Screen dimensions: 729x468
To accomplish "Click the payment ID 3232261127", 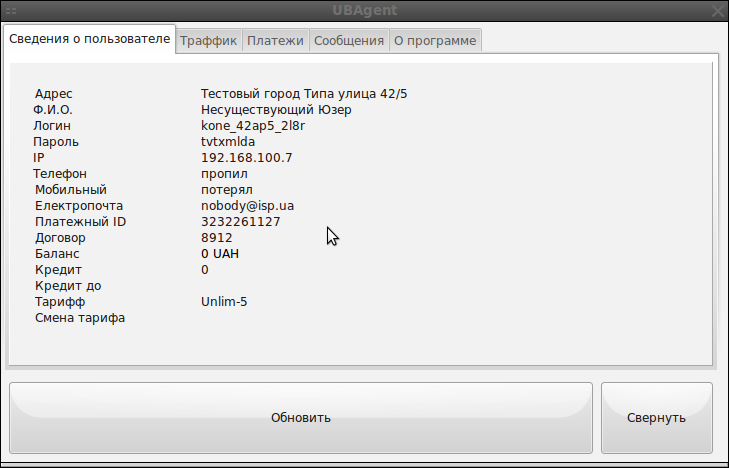I will pos(240,222).
